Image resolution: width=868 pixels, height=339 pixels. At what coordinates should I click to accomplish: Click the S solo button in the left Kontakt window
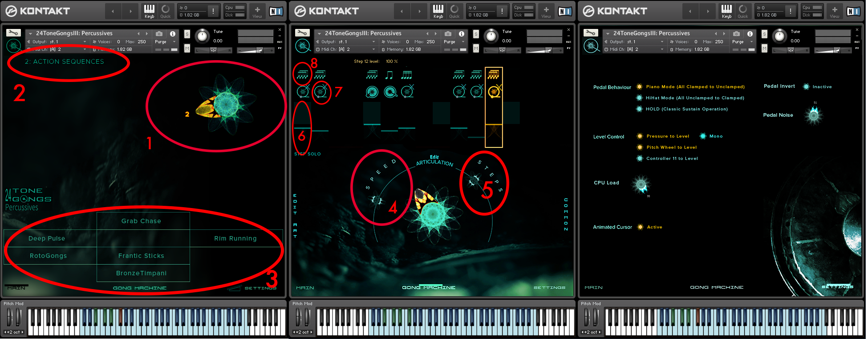[187, 34]
